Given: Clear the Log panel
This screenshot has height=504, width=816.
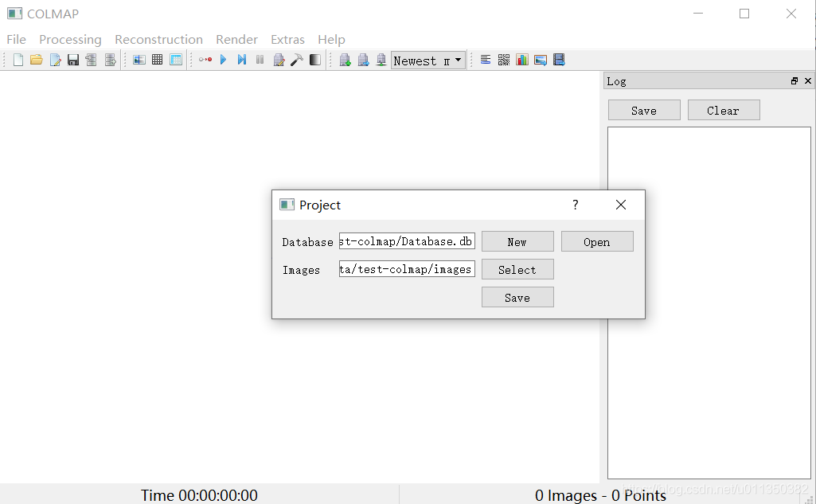Looking at the screenshot, I should pyautogui.click(x=723, y=110).
